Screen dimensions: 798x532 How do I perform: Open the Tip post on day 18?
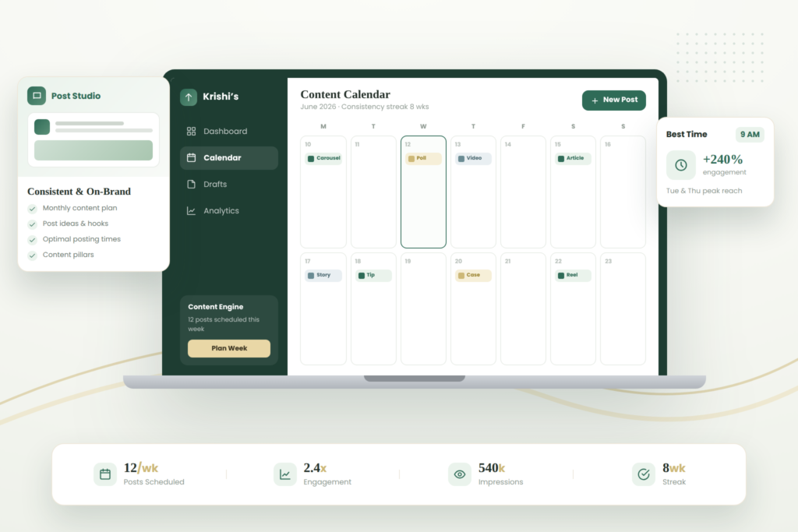[373, 275]
